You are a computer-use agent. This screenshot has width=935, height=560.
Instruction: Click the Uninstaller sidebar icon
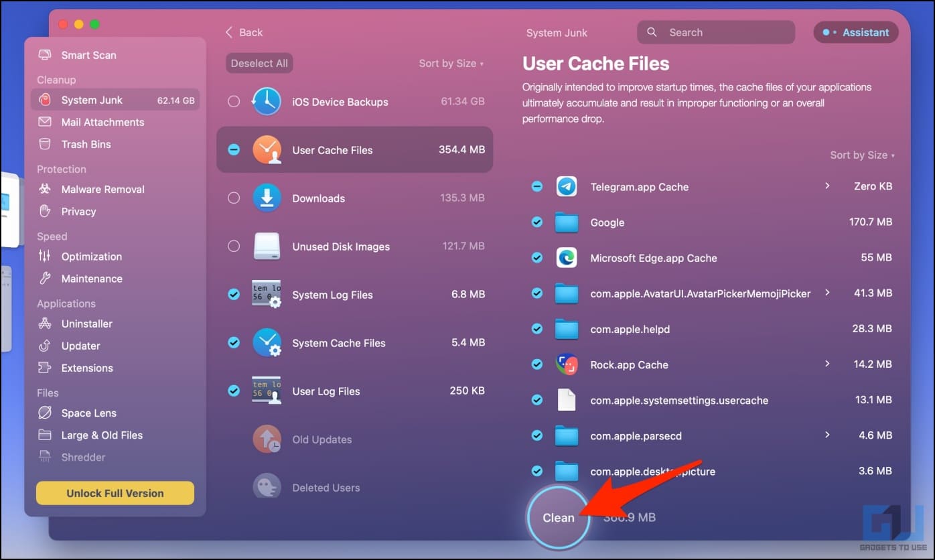[x=45, y=324]
